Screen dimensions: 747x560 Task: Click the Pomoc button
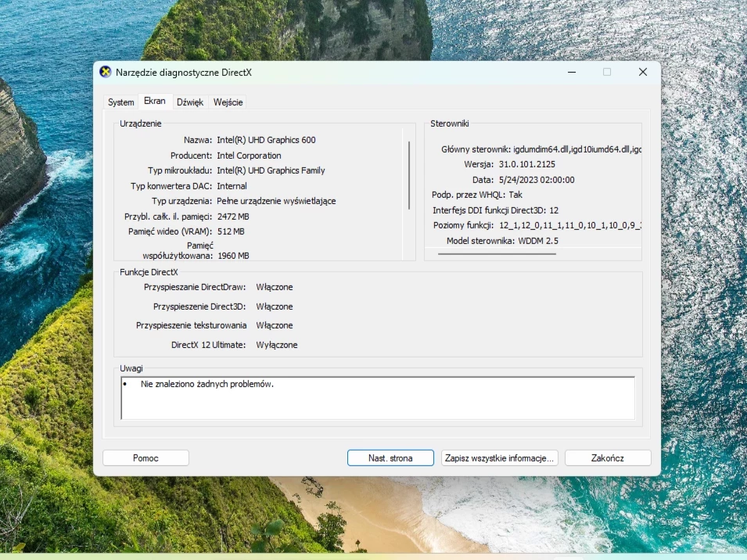coord(145,458)
